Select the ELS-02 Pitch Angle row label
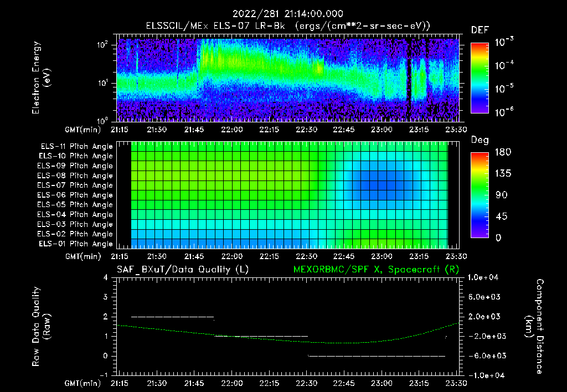567x392 pixels. pyautogui.click(x=75, y=234)
